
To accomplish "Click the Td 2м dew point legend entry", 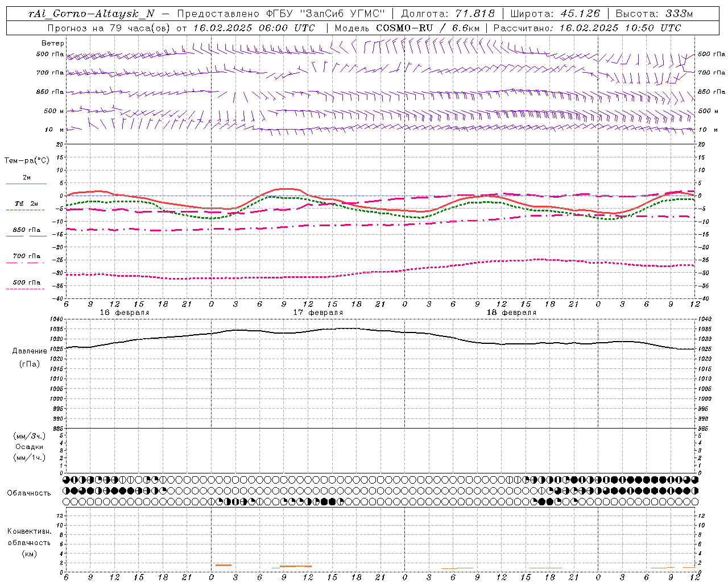I will pyautogui.click(x=27, y=203).
